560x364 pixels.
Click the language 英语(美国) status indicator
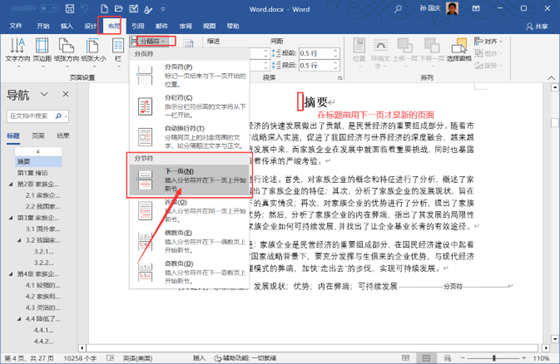pos(138,358)
